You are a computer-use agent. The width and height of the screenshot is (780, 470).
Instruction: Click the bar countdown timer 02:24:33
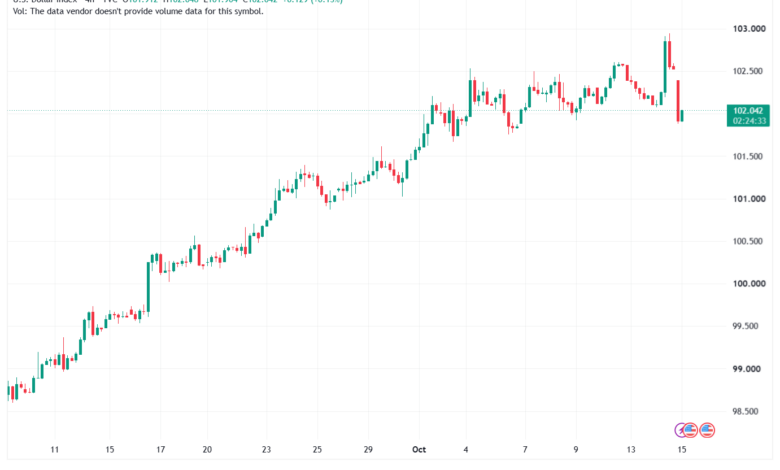(x=748, y=120)
